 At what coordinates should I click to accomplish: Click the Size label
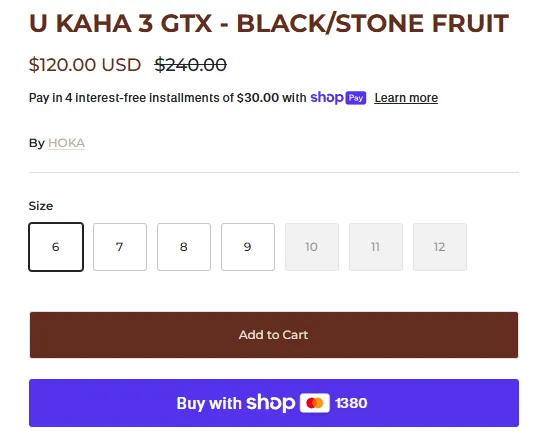tap(41, 206)
